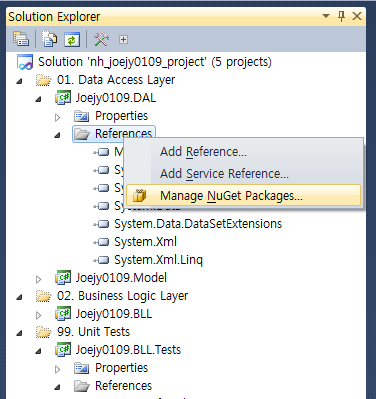
Task: Select the System.Xml.Linq reference
Action: pos(158,260)
